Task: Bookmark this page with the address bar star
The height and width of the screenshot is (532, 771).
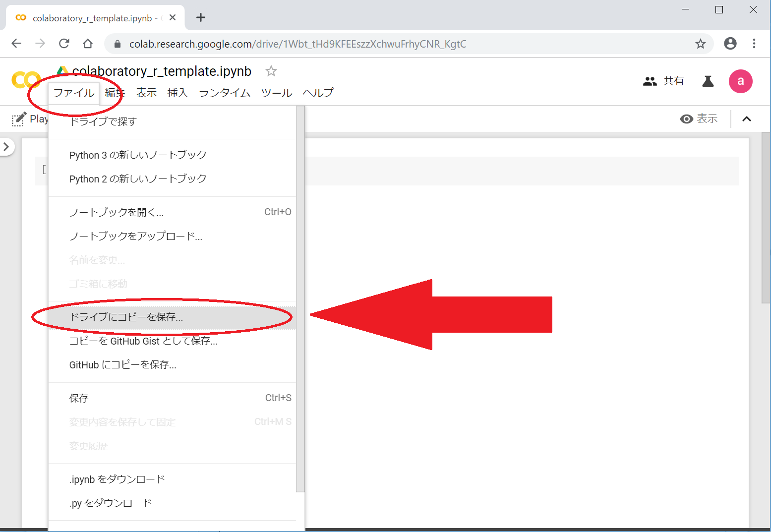Action: click(700, 44)
